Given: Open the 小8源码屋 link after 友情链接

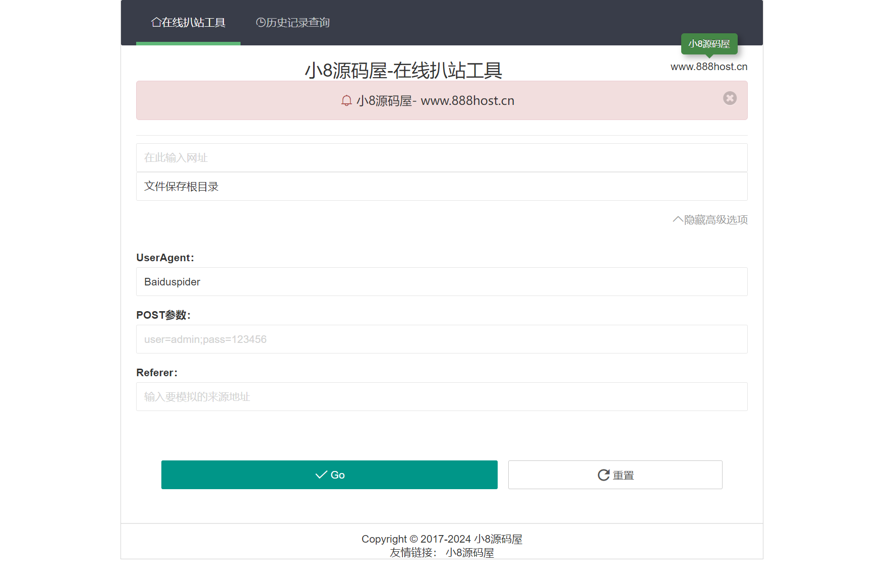Looking at the screenshot, I should pos(470,553).
